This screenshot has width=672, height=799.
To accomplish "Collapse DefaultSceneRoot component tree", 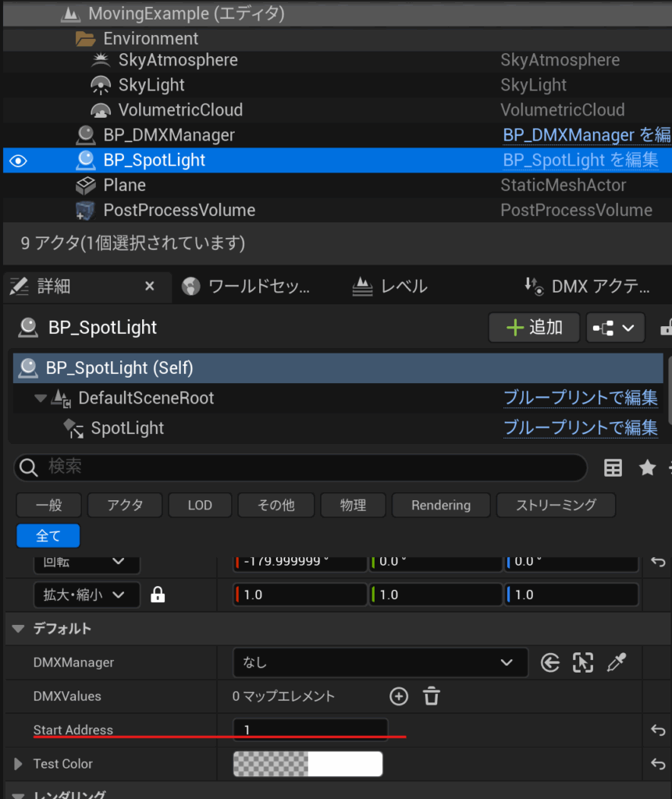I will pos(41,398).
